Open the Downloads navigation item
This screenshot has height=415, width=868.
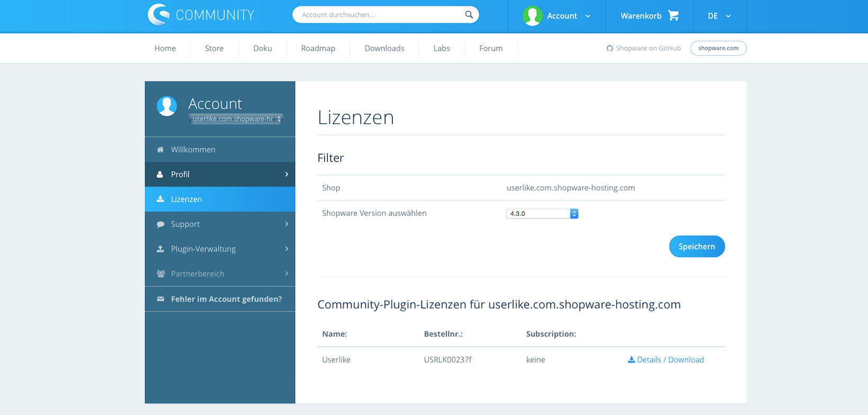click(x=384, y=48)
